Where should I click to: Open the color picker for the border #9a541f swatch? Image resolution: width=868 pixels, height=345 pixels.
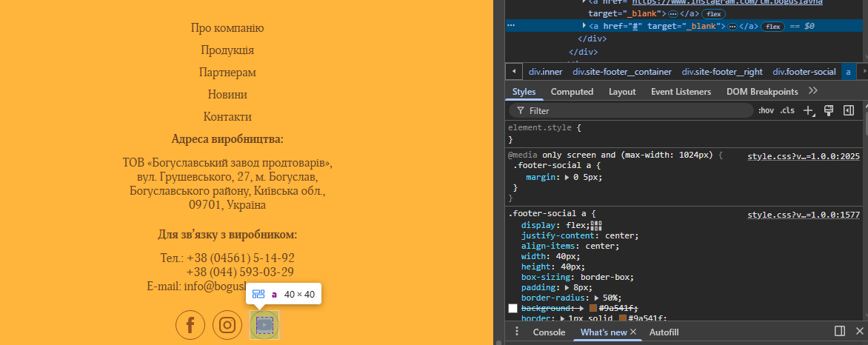pos(623,318)
